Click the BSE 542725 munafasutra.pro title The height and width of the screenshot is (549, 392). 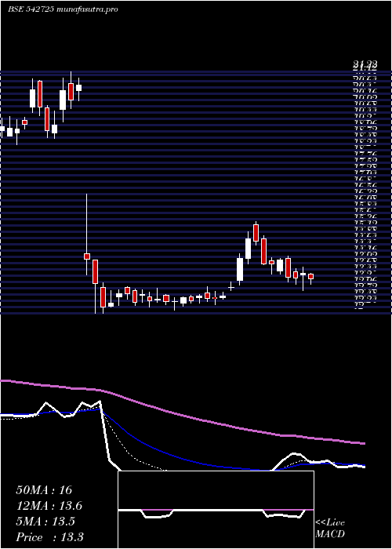(63, 9)
